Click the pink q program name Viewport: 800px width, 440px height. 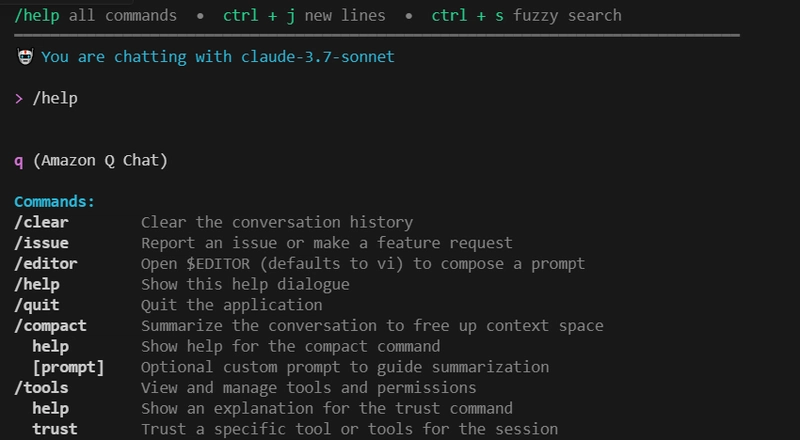coord(18,161)
